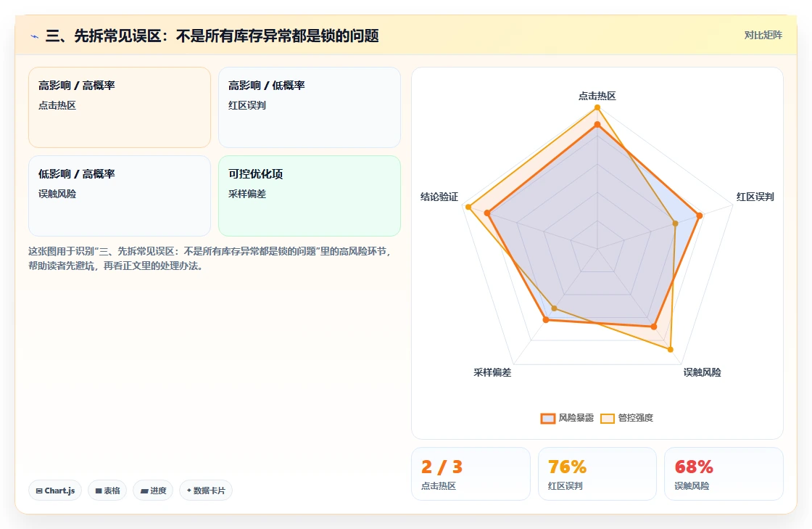812x529 pixels.
Task: Click the 对比矩阵 label in the header
Action: click(x=763, y=36)
